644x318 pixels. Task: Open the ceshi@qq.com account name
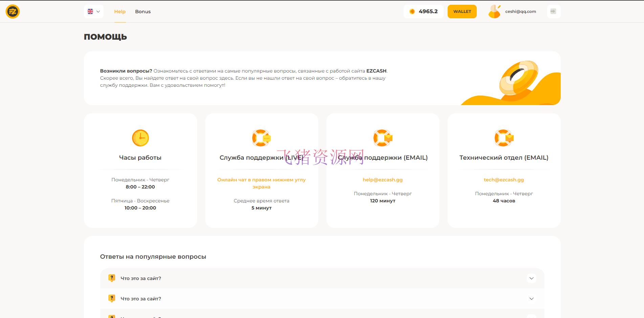(x=520, y=12)
